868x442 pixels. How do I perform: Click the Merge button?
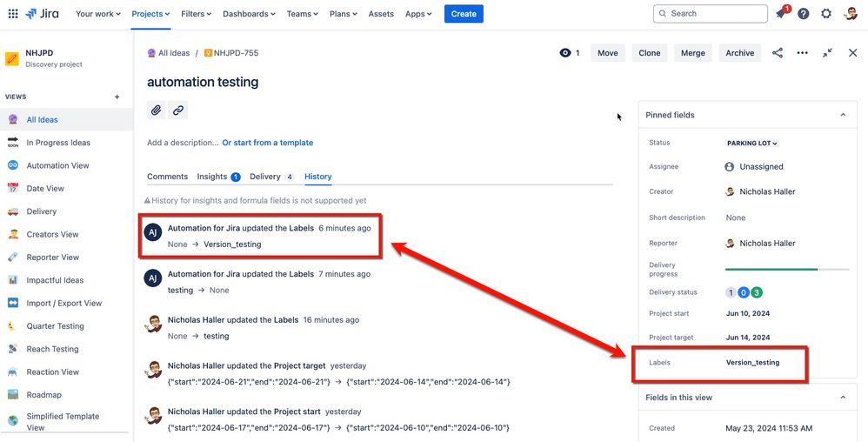pyautogui.click(x=693, y=53)
